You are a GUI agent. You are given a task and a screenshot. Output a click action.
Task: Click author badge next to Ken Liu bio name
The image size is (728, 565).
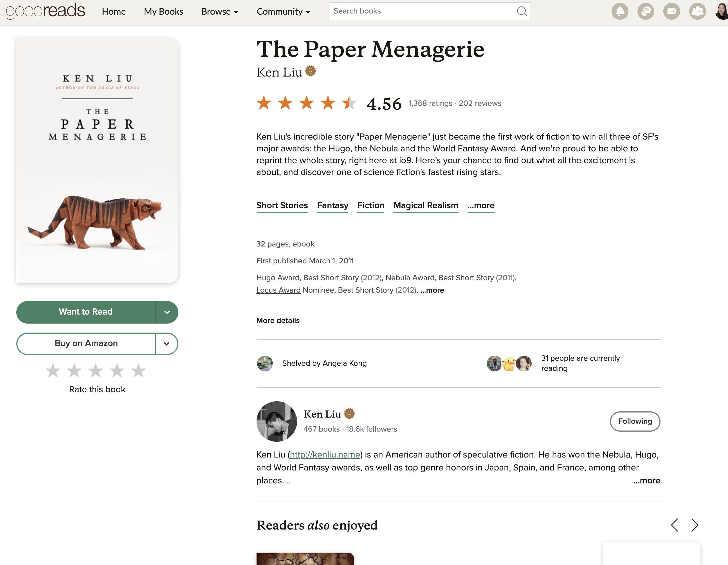click(349, 414)
